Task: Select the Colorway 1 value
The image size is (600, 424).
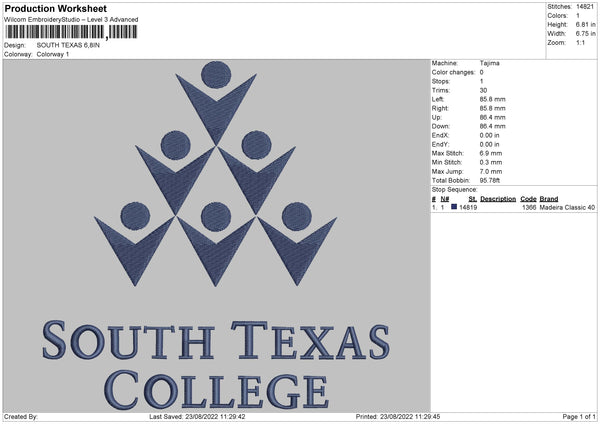Action: [53, 54]
